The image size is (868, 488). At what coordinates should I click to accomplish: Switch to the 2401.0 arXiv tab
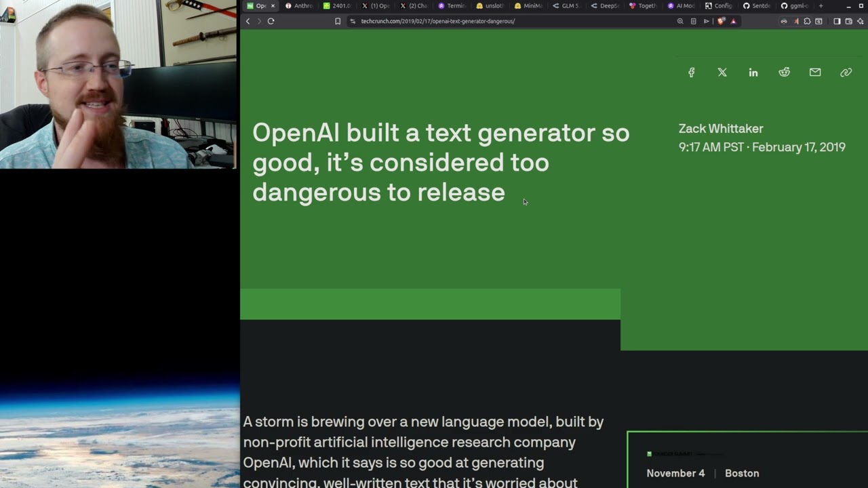[337, 6]
